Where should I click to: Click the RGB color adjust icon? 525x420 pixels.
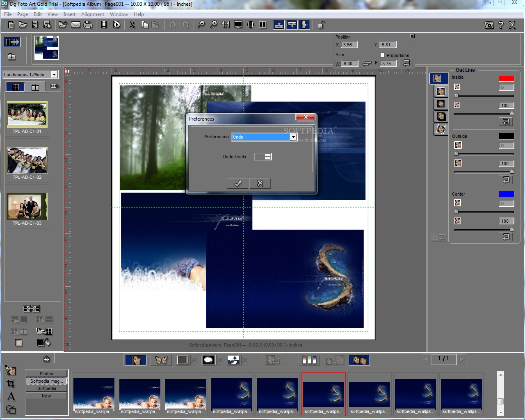click(x=309, y=360)
